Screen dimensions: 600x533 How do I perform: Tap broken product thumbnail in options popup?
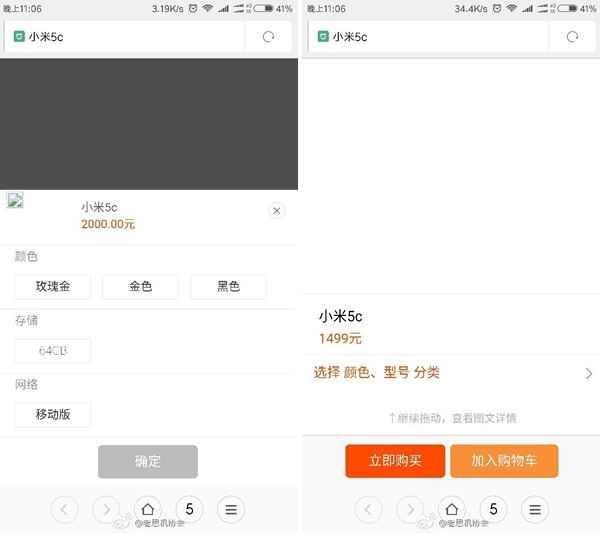[x=15, y=200]
